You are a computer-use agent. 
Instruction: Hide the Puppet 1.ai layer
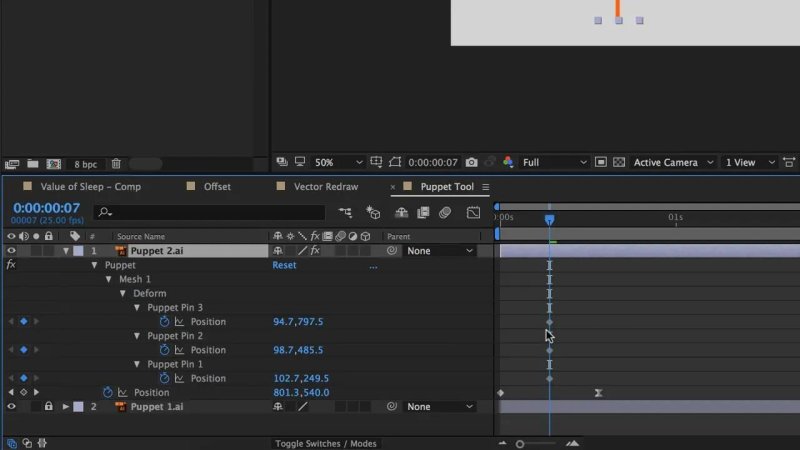pyautogui.click(x=11, y=407)
